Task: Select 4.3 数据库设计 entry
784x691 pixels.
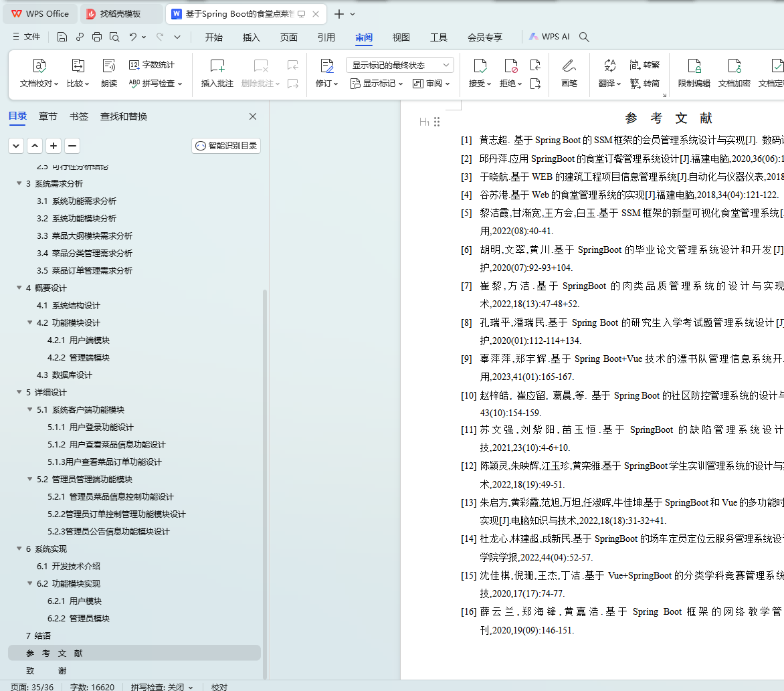Action: pos(135,375)
